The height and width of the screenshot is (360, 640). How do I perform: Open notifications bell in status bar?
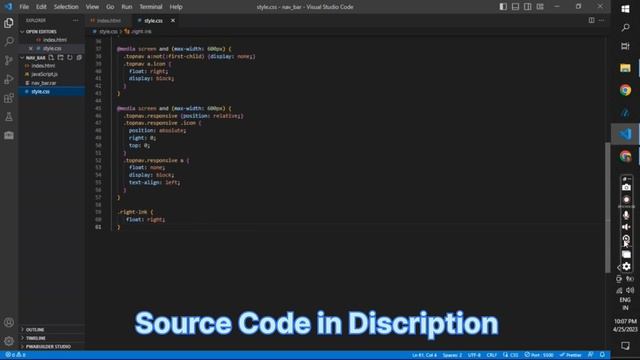(x=602, y=355)
